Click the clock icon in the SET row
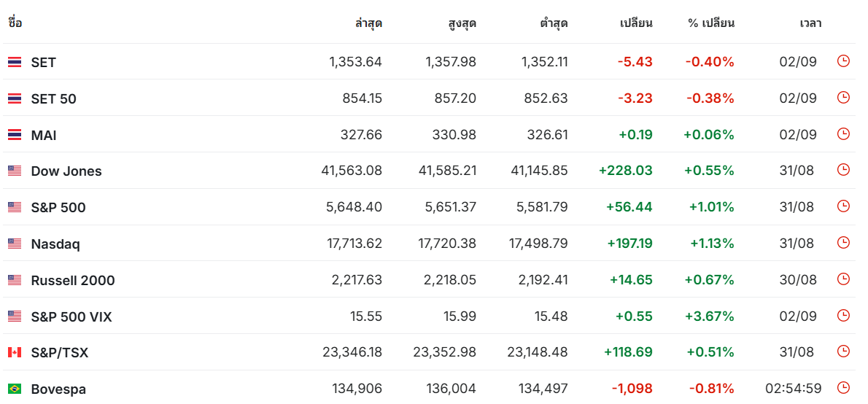This screenshot has width=868, height=404. [x=842, y=61]
